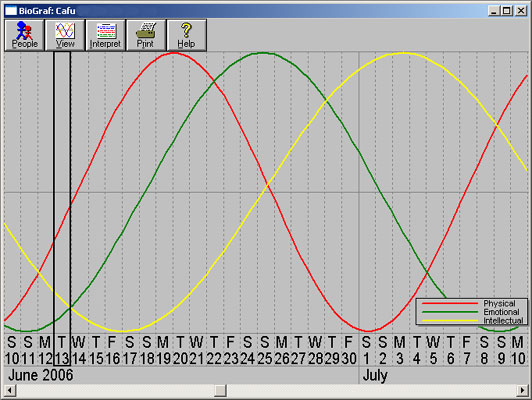
Task: Select Tuesday June 20 on the date axis
Action: [180, 350]
